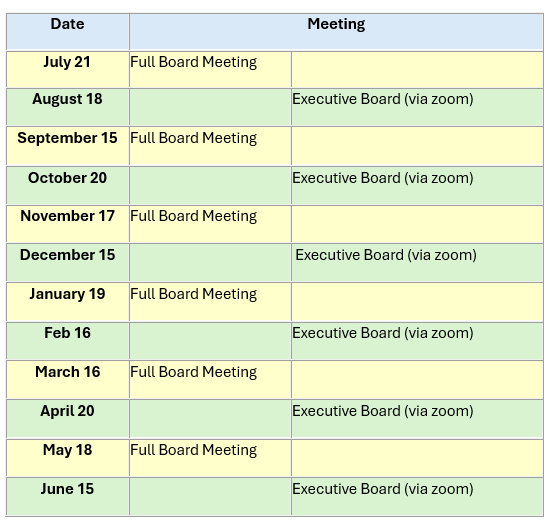Select the May 18 date cell
The image size is (550, 525).
coord(68,458)
